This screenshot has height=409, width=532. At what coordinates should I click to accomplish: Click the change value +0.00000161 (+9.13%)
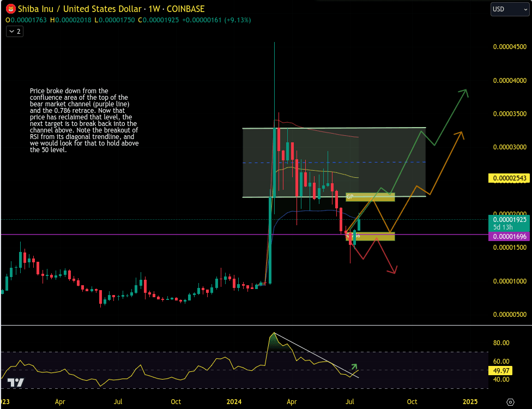[216, 20]
